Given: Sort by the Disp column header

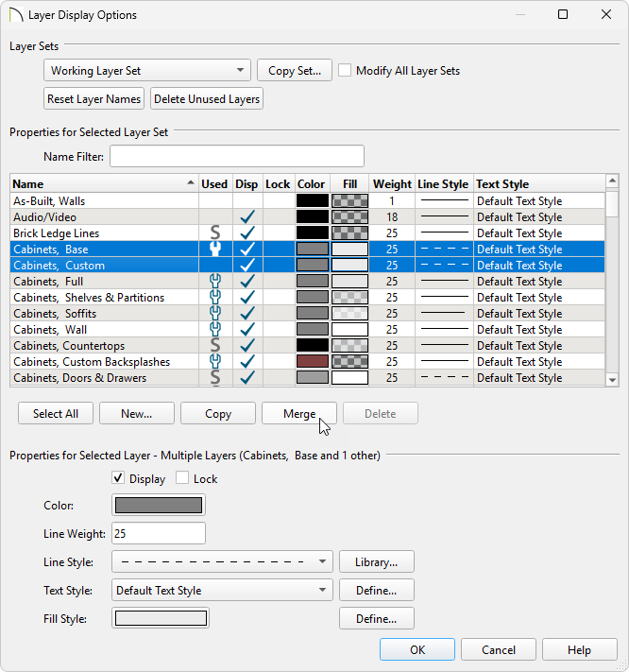Looking at the screenshot, I should pyautogui.click(x=246, y=184).
